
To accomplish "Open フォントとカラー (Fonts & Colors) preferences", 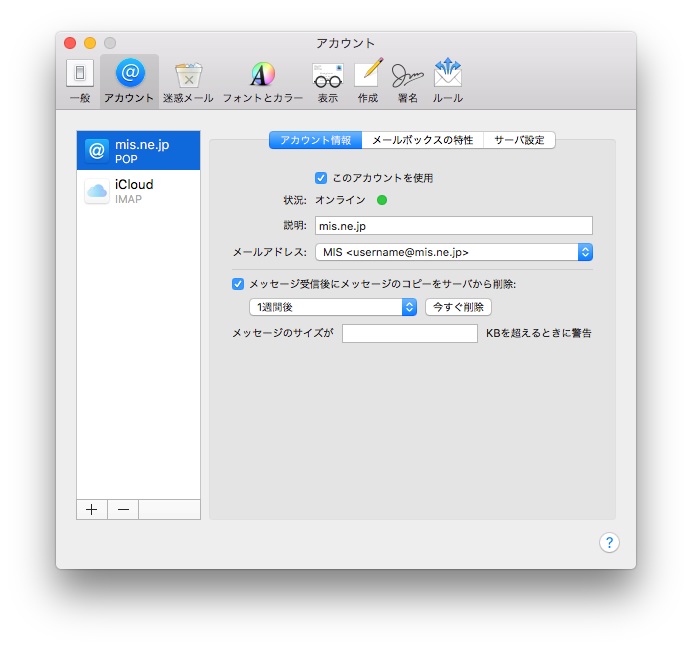I will [263, 83].
